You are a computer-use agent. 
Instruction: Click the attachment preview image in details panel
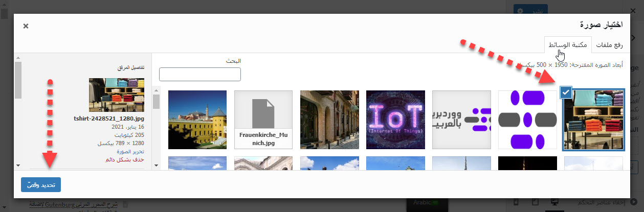pos(117,95)
